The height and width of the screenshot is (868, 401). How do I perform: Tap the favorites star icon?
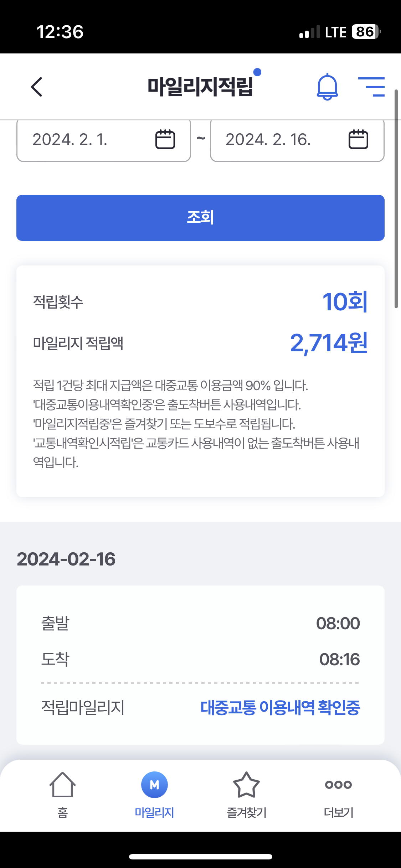tap(246, 785)
